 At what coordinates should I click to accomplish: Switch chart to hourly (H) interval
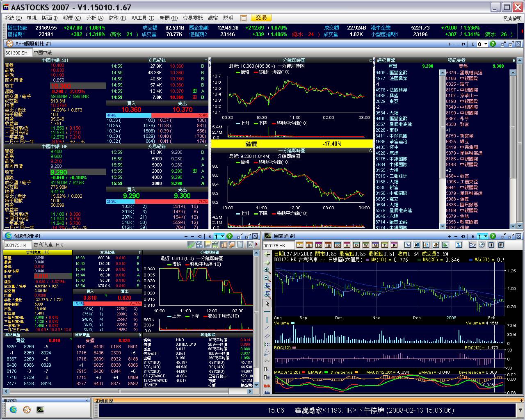347,245
